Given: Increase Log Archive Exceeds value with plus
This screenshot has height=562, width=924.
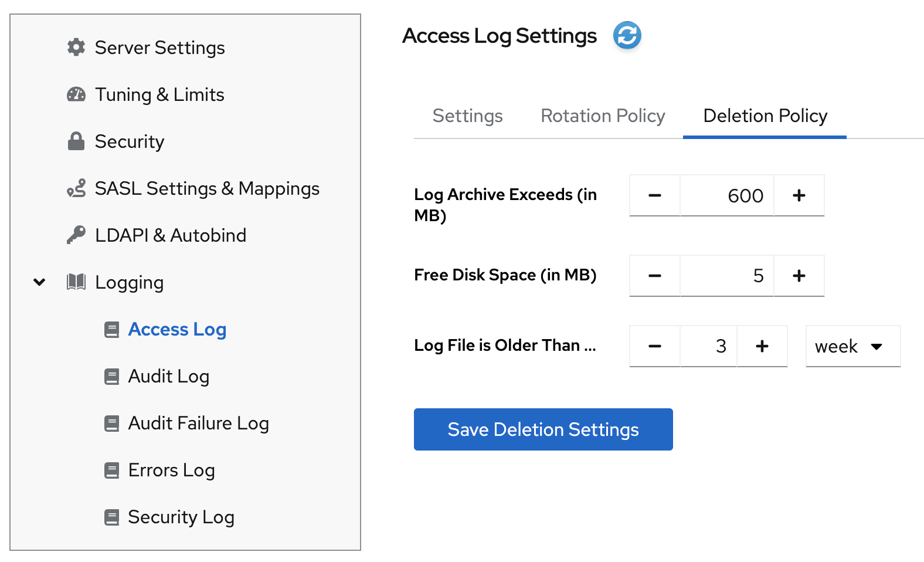Looking at the screenshot, I should [799, 196].
